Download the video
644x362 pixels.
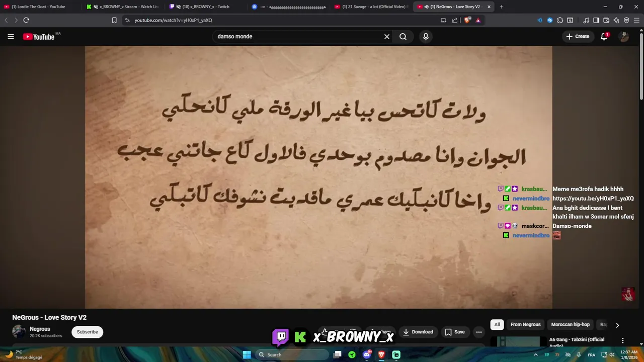pyautogui.click(x=418, y=332)
